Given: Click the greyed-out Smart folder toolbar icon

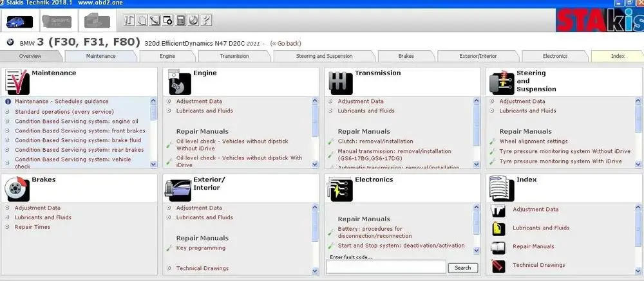Looking at the screenshot, I should tap(57, 21).
